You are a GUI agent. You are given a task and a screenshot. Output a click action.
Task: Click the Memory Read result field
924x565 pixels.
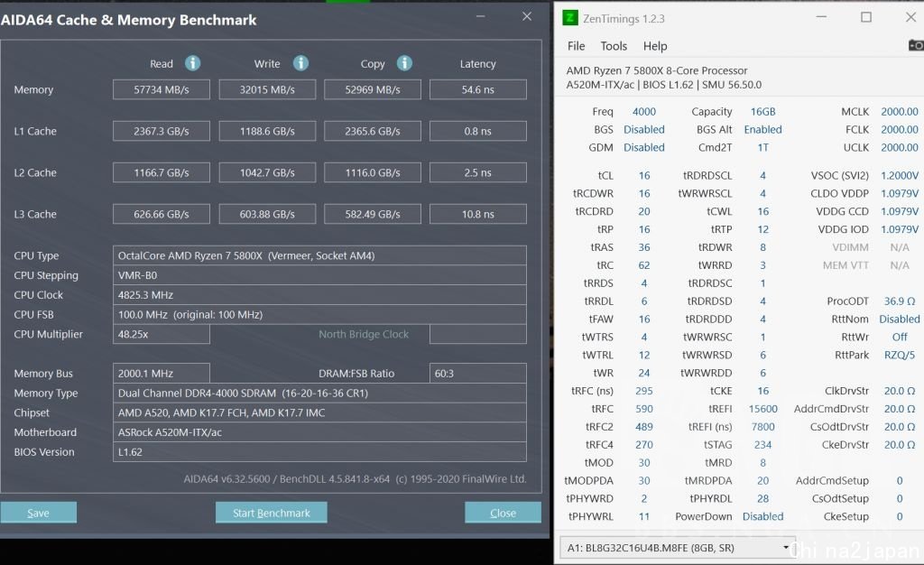tap(161, 90)
